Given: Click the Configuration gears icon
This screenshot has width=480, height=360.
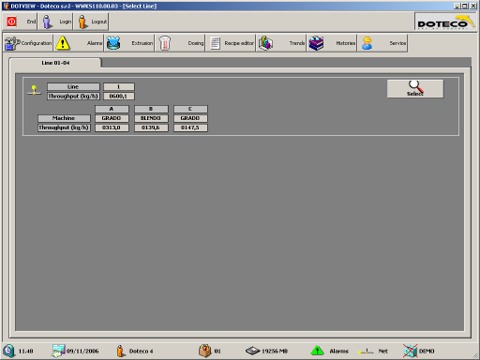Looking at the screenshot, I should coord(12,43).
